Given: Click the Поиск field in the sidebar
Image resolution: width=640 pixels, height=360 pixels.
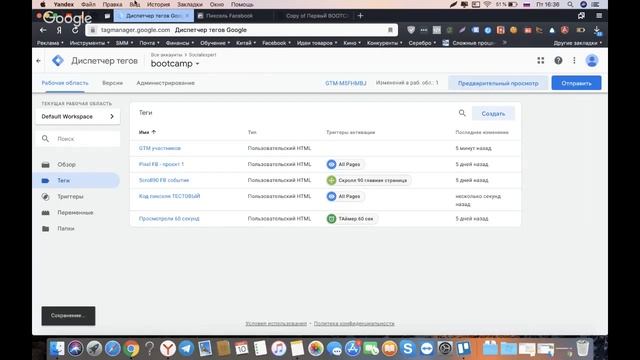Looking at the screenshot, I should pos(78,139).
